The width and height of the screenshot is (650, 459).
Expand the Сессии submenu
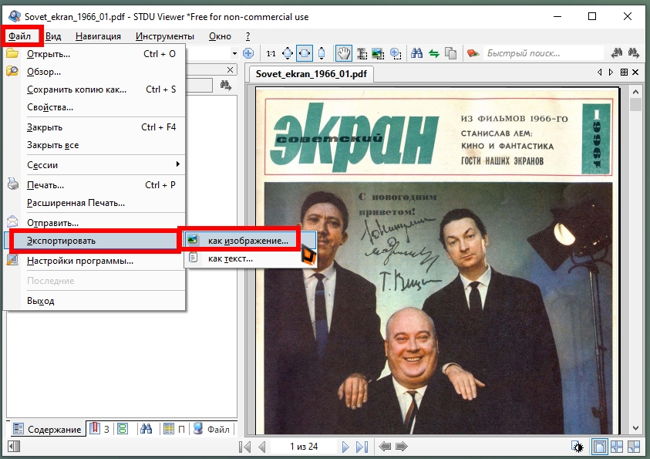[x=95, y=165]
